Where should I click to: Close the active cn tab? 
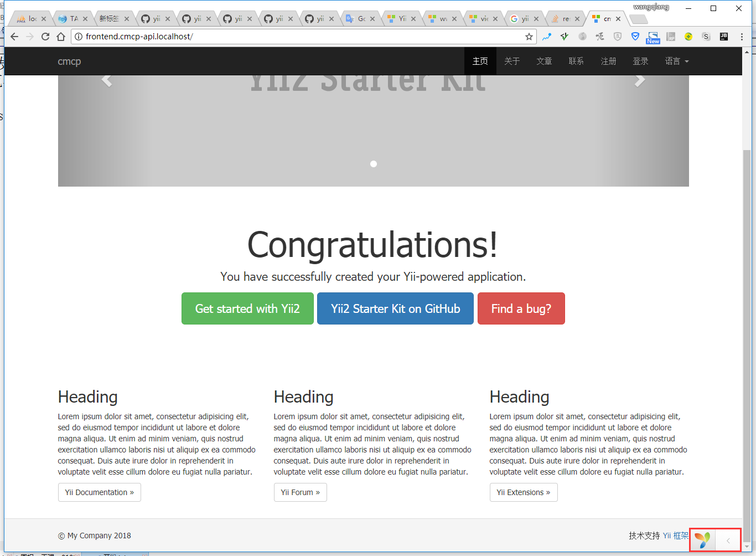point(618,19)
